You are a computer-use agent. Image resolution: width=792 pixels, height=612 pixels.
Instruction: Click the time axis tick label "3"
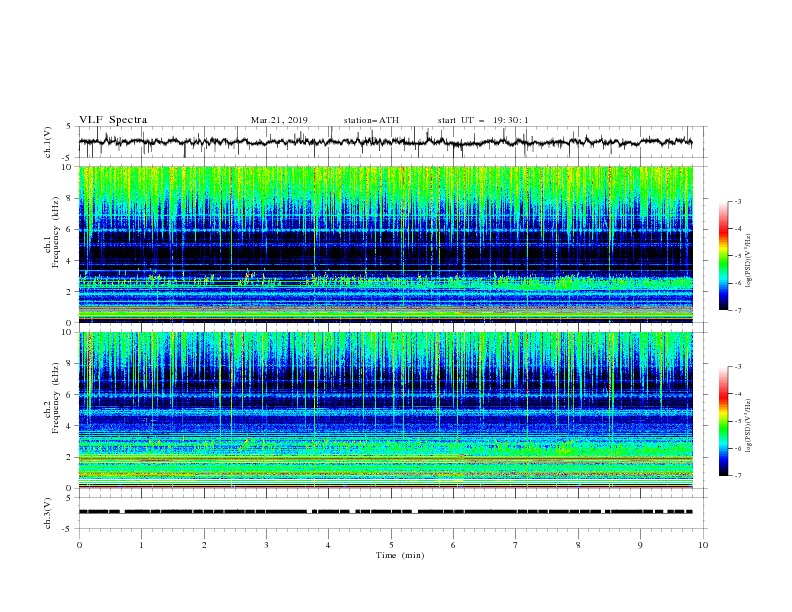266,545
